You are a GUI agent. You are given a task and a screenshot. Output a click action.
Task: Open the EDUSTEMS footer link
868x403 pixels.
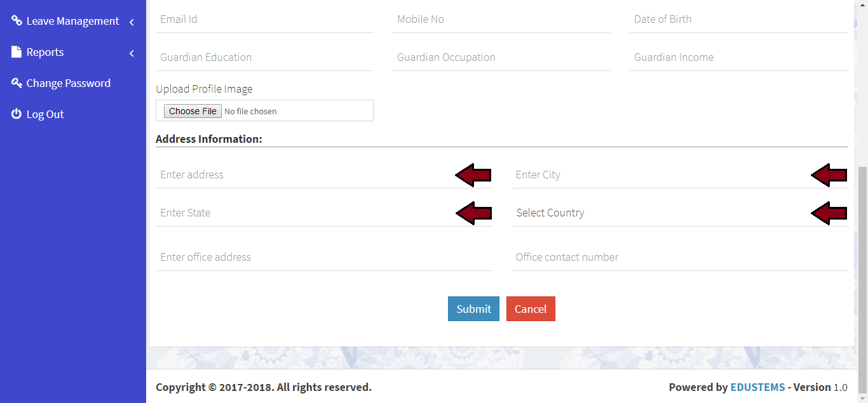point(757,387)
